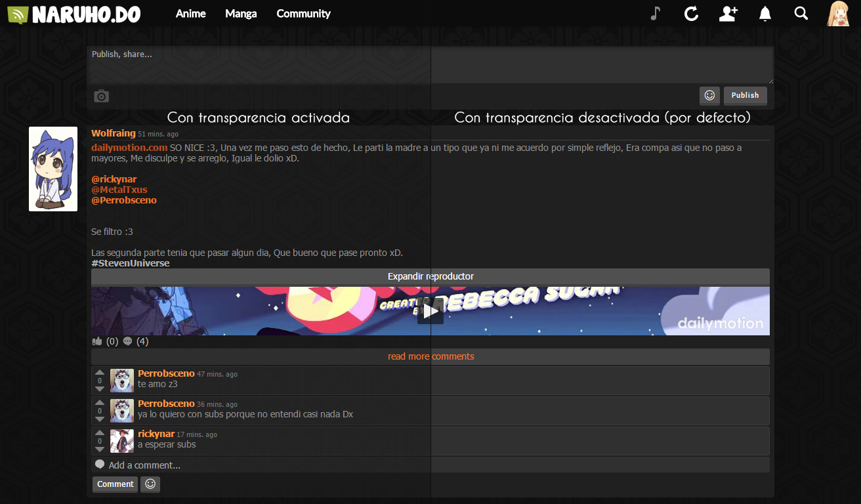This screenshot has width=861, height=504.
Task: Visit the @Perrobsceno mention
Action: (124, 200)
